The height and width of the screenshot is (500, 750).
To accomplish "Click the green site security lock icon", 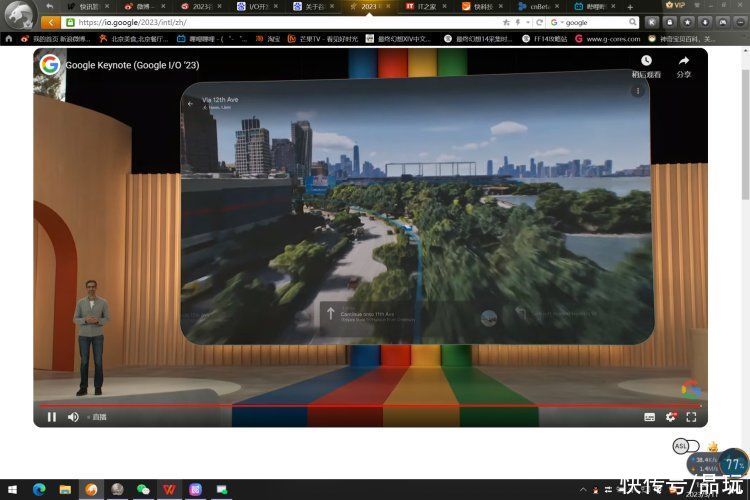I will tap(70, 22).
